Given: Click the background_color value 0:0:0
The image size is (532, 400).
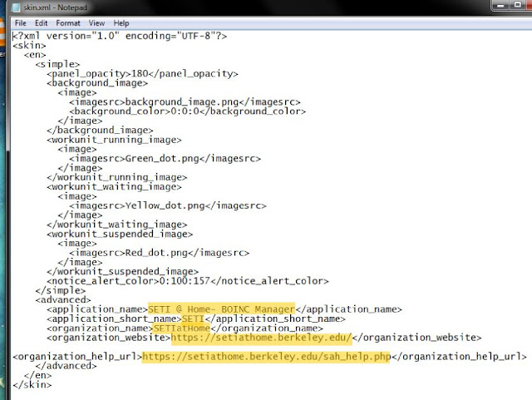Looking at the screenshot, I should pos(185,111).
